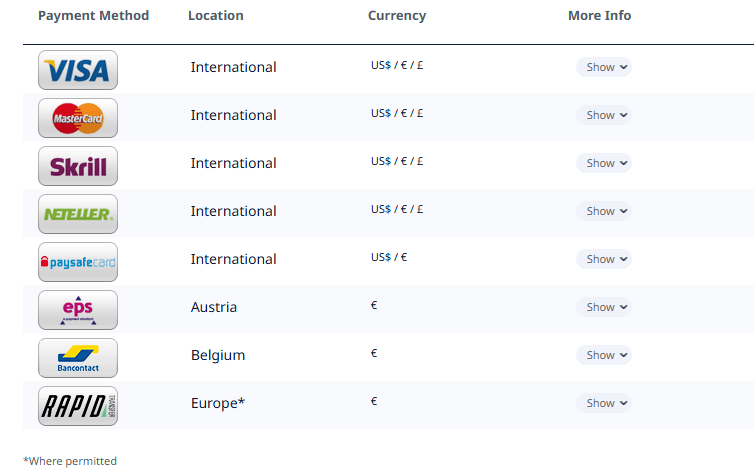Click the Currency column header
Screen dimensions: 754x472
pos(396,16)
